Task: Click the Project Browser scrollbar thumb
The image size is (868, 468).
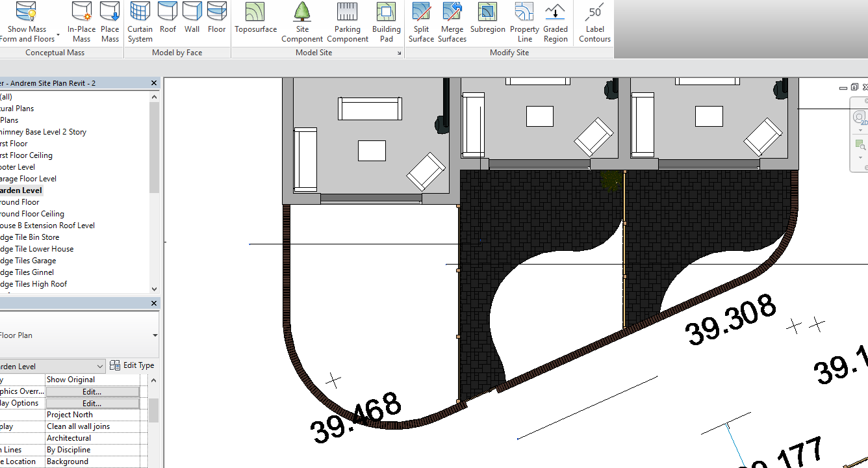Action: coord(154,148)
